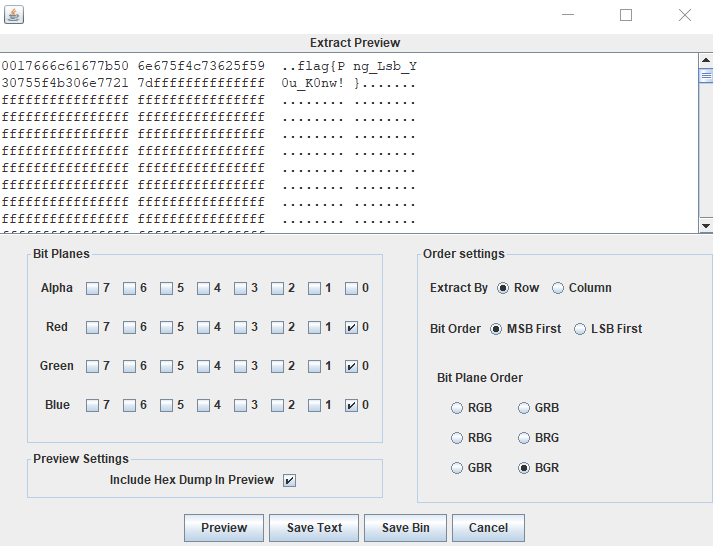Uncheck Red bit plane 0
Screen dimensions: 713x546
pos(351,328)
